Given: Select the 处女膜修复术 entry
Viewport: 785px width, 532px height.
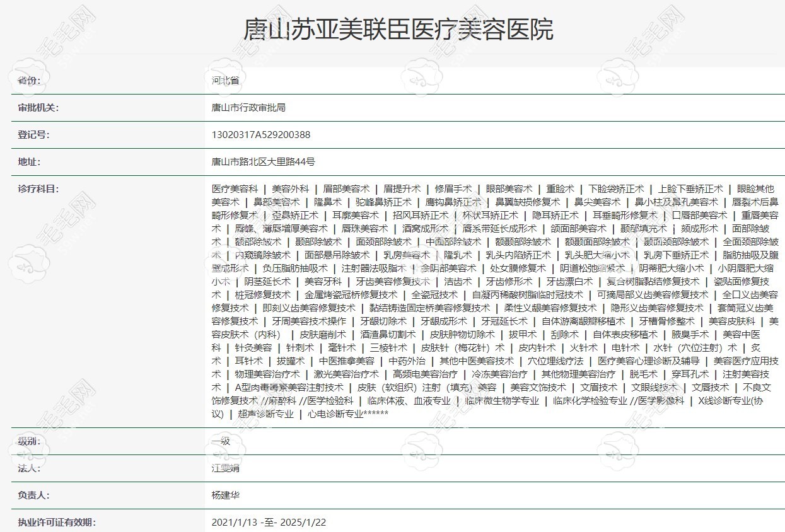Looking at the screenshot, I should pyautogui.click(x=518, y=269).
